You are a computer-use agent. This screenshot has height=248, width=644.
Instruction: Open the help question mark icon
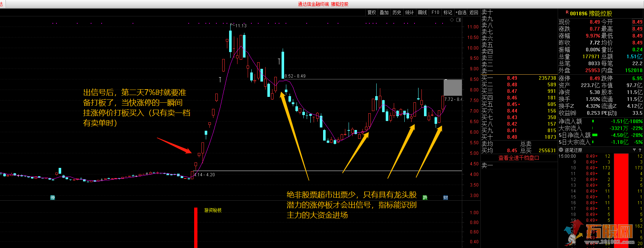(640, 150)
